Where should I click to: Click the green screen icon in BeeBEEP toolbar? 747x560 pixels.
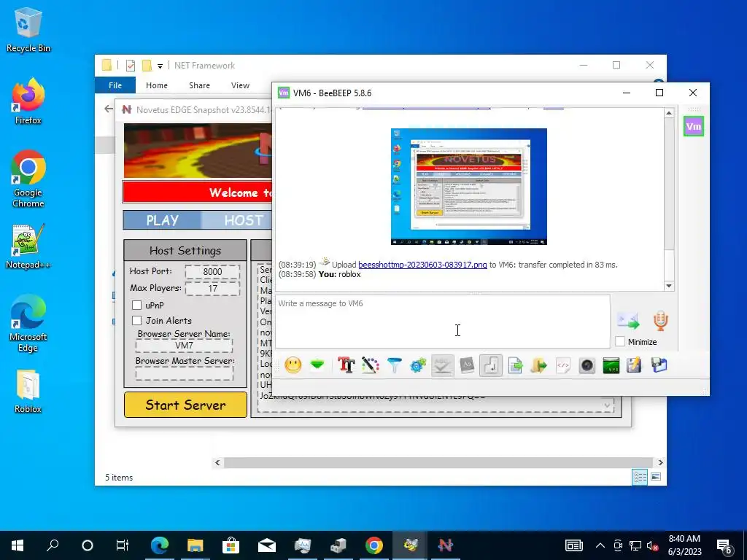coord(611,365)
